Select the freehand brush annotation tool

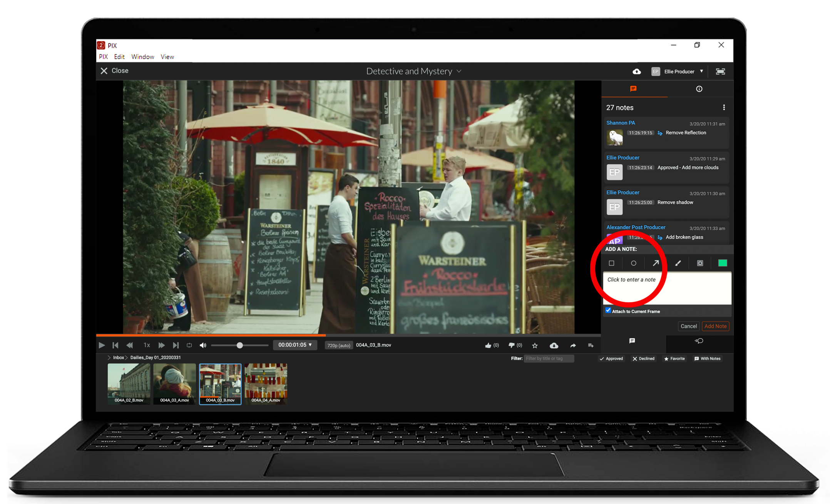[x=678, y=263]
